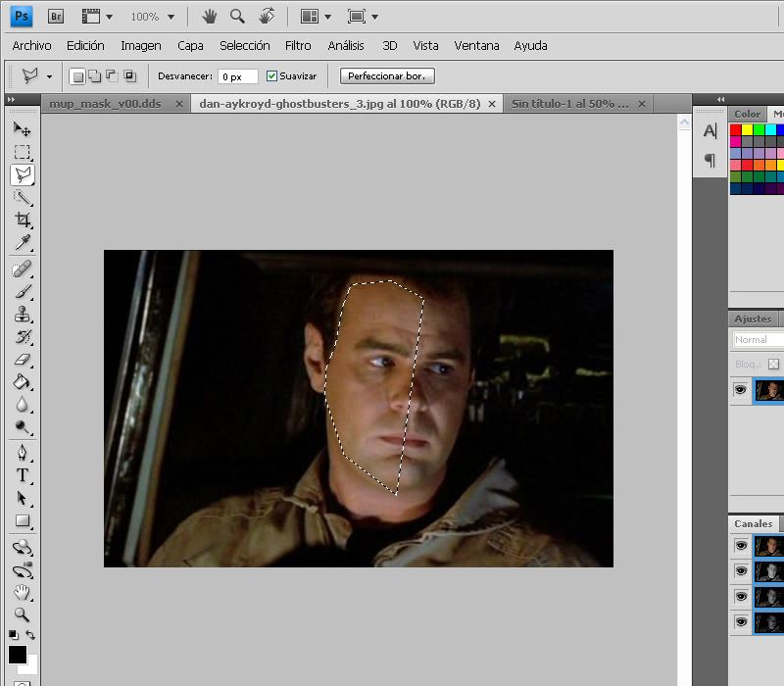Toggle visibility of the third channel

coord(741,596)
